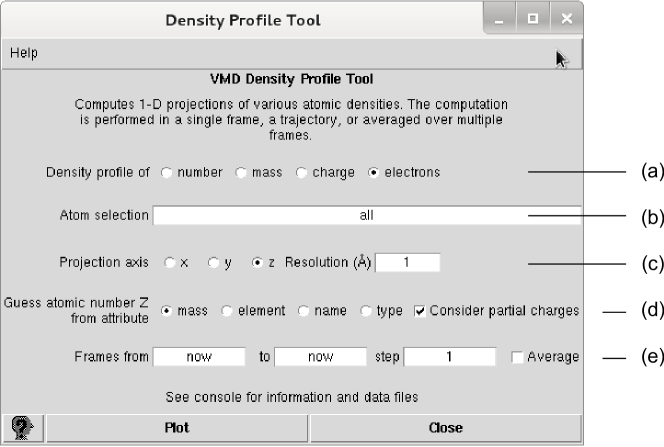This screenshot has width=664, height=447.
Task: Click the frames step input field
Action: pos(450,356)
